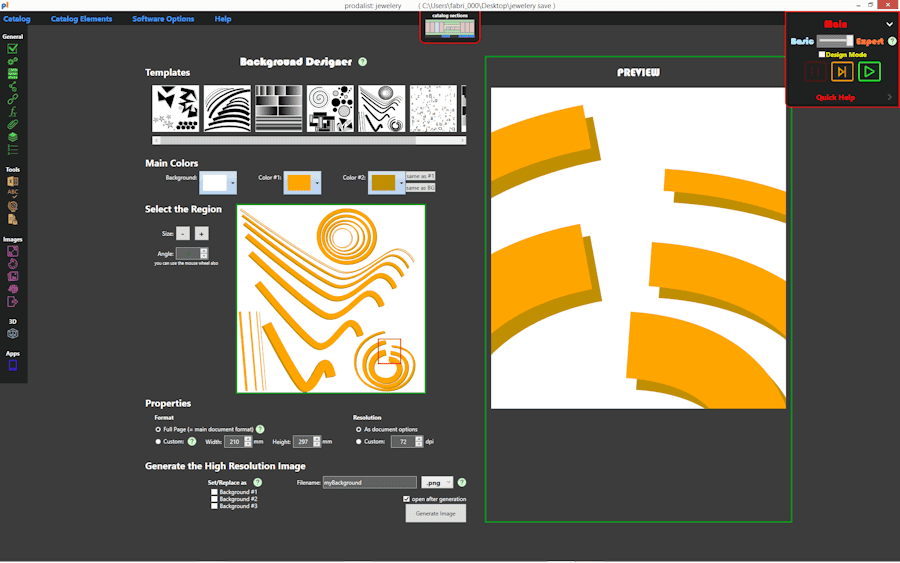Open the Excel spreadsheet tool icon
This screenshot has width=900, height=563.
[13, 181]
